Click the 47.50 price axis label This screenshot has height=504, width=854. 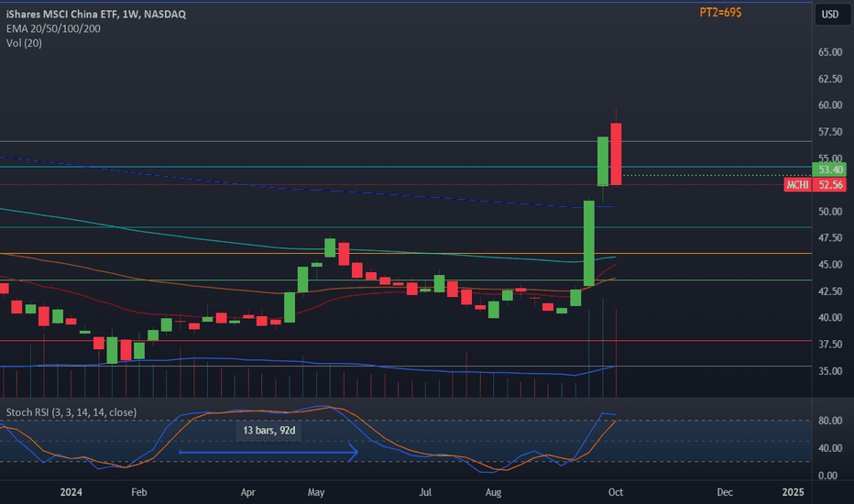tap(830, 238)
